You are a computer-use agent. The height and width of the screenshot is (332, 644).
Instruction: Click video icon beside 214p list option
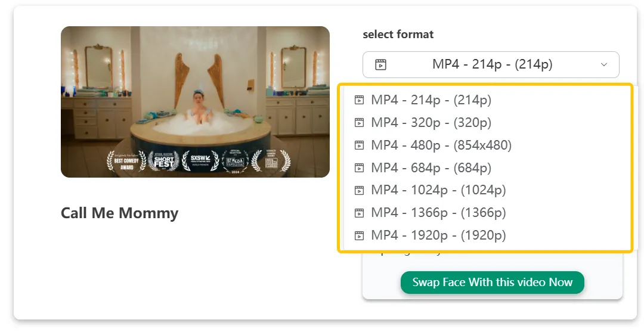(x=360, y=100)
